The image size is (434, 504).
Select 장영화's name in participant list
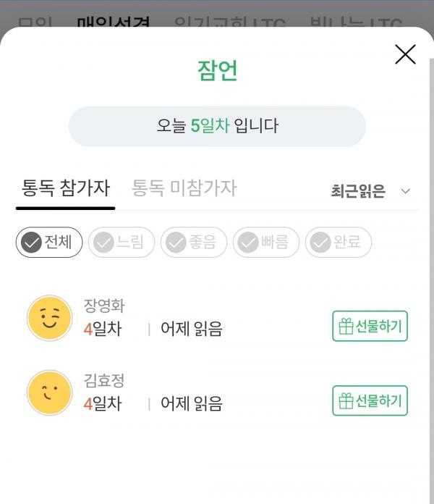coord(104,306)
